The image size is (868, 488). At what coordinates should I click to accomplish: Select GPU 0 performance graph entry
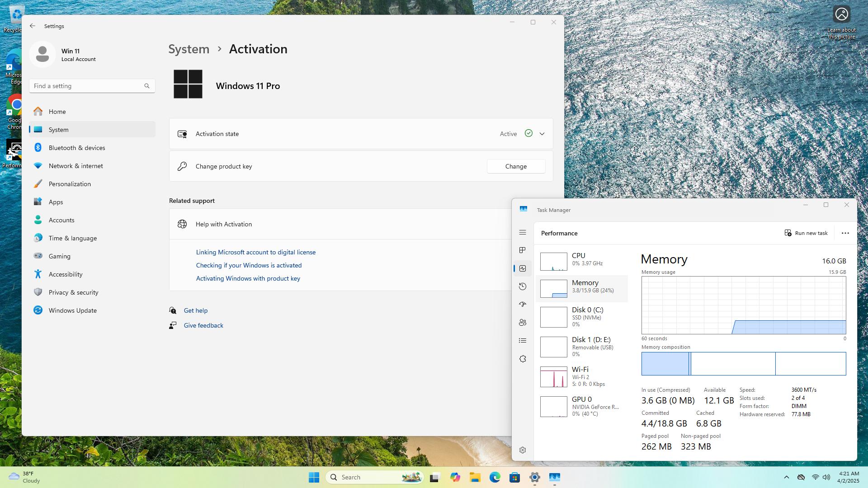pos(582,406)
